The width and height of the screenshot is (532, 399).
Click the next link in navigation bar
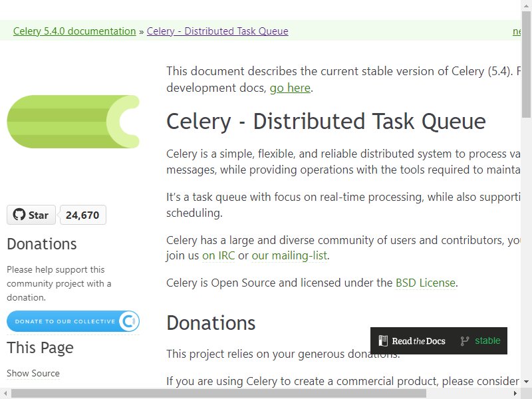517,31
